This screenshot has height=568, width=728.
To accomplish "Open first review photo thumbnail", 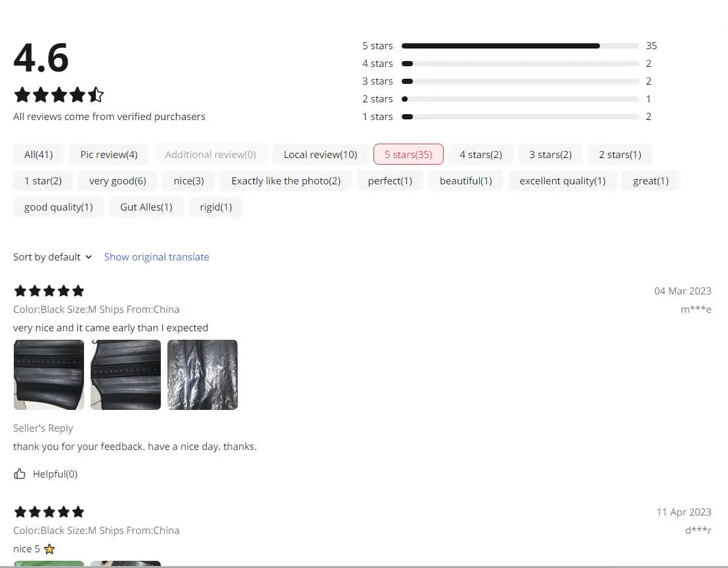I will coord(49,375).
